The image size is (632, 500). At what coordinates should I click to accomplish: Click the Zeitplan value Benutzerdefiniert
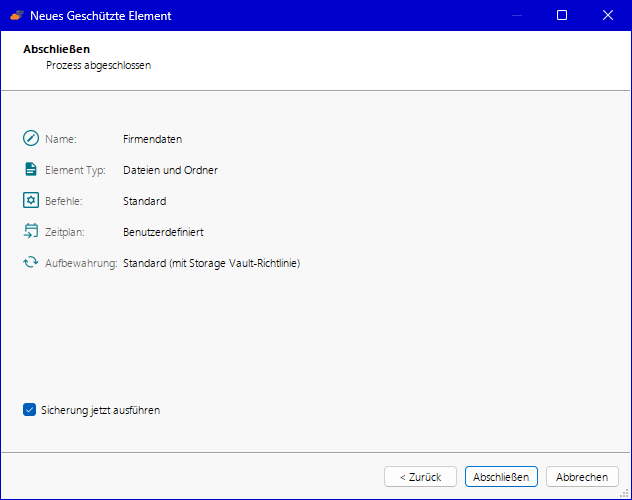click(163, 232)
